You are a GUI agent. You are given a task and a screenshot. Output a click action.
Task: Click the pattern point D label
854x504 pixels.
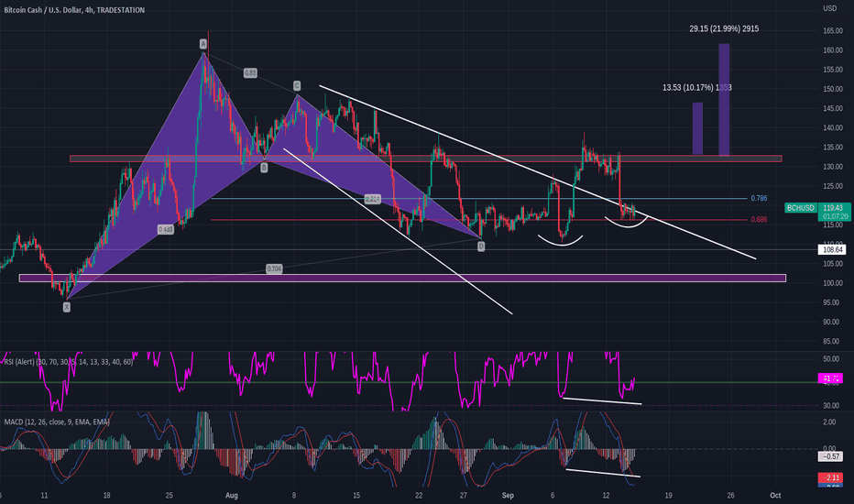(481, 247)
